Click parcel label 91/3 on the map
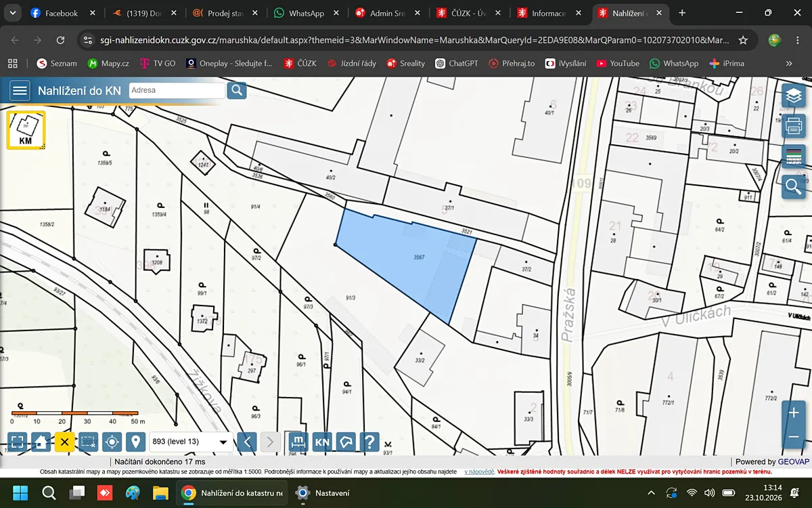 (x=351, y=298)
